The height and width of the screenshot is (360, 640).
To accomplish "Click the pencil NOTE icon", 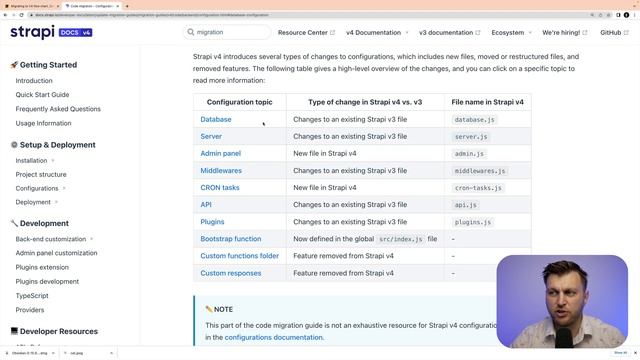I will tap(209, 309).
